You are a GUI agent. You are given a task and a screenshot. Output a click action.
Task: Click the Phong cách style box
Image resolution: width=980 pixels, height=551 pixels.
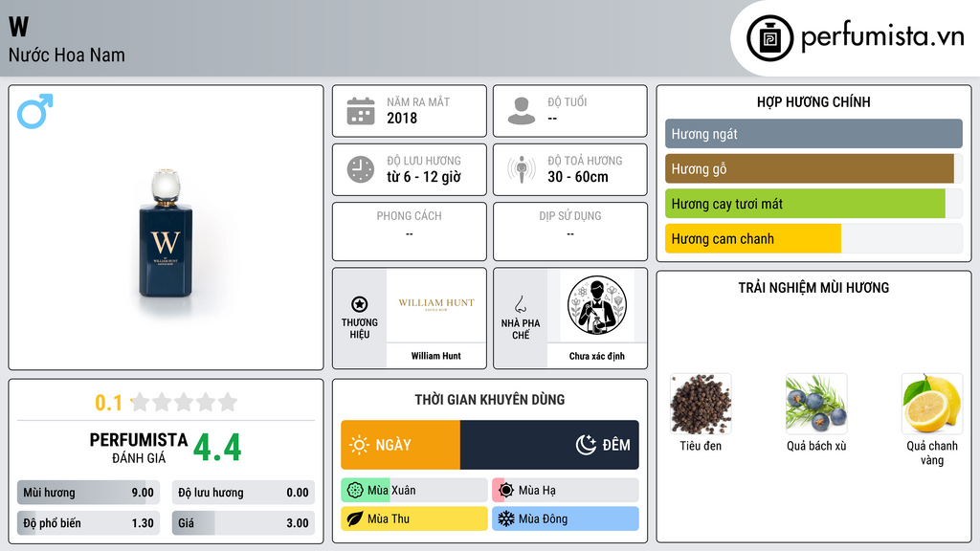point(410,231)
